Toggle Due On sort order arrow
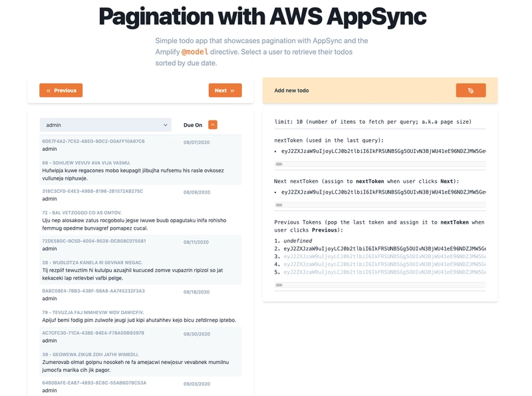Image resolution: width=532 pixels, height=396 pixels. [213, 125]
